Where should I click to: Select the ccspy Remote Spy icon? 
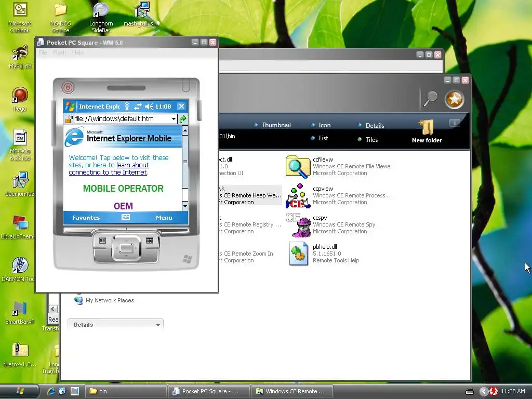click(298, 224)
